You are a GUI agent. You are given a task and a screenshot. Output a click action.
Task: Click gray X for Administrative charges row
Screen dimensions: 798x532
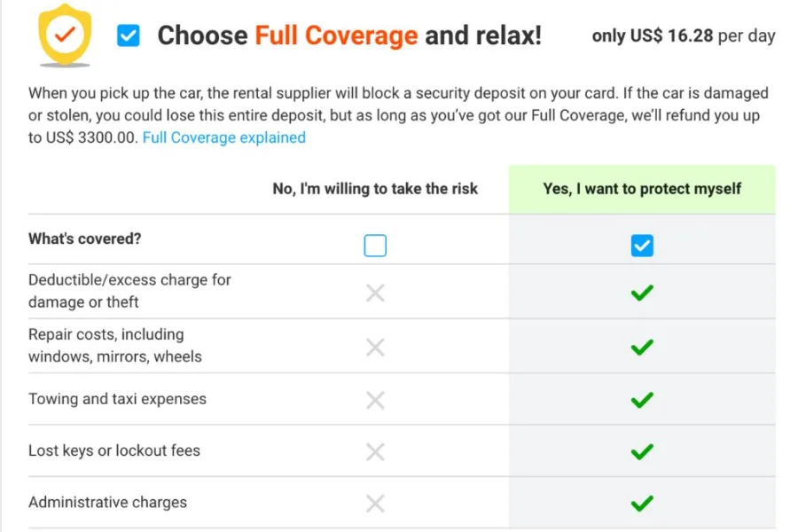pyautogui.click(x=375, y=504)
